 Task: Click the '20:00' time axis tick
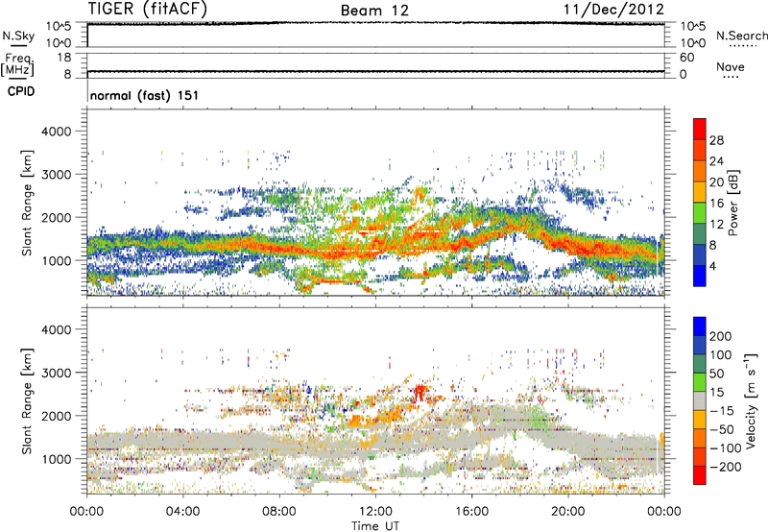[x=568, y=512]
